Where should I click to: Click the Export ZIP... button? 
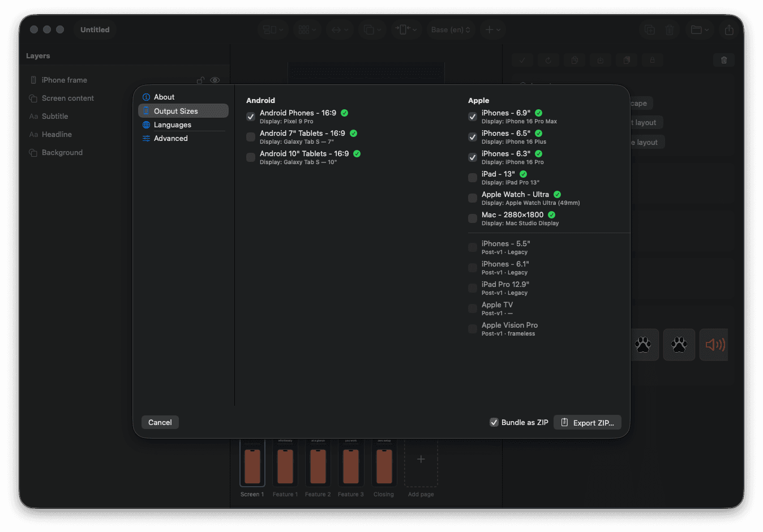click(588, 422)
